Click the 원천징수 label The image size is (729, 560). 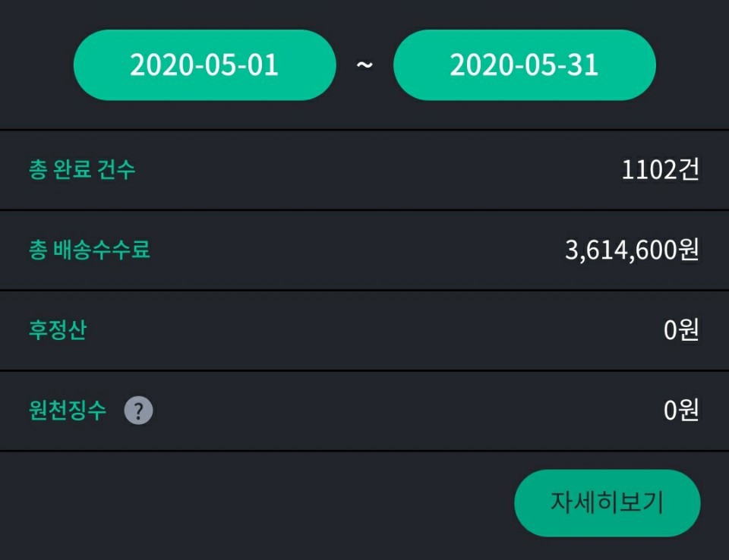(68, 411)
